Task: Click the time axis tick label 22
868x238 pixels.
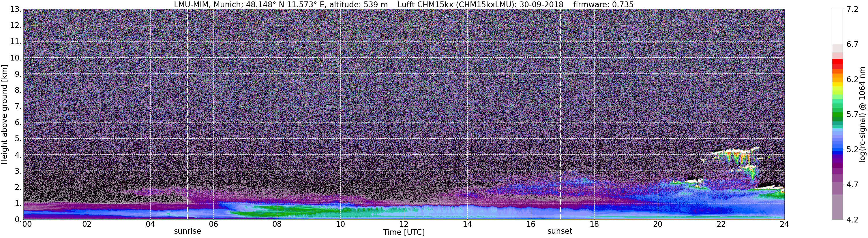Action: pos(721,224)
